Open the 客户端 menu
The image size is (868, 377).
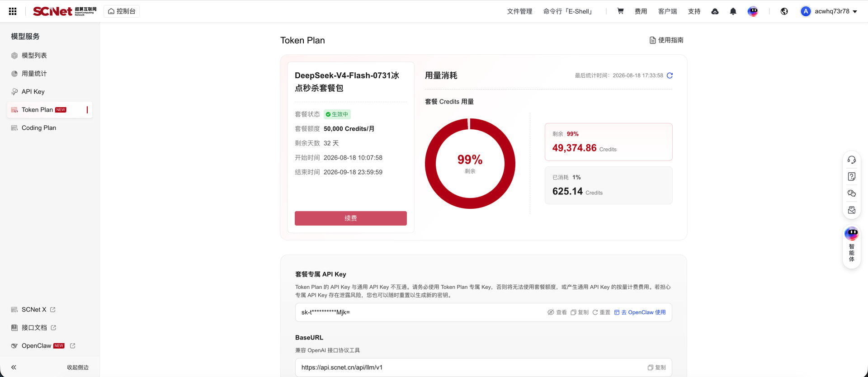pyautogui.click(x=667, y=11)
